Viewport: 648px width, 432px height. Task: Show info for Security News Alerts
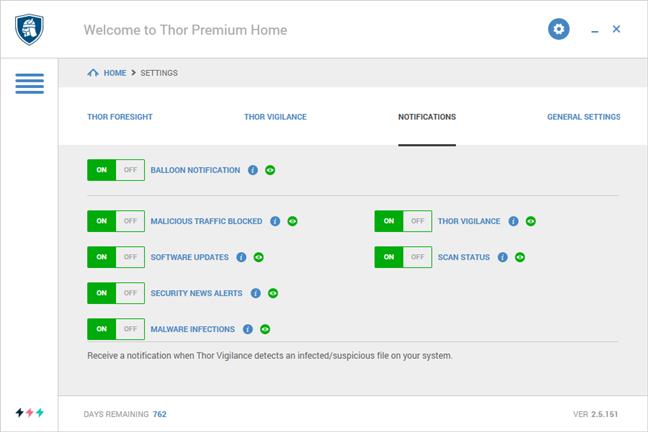[x=256, y=293]
